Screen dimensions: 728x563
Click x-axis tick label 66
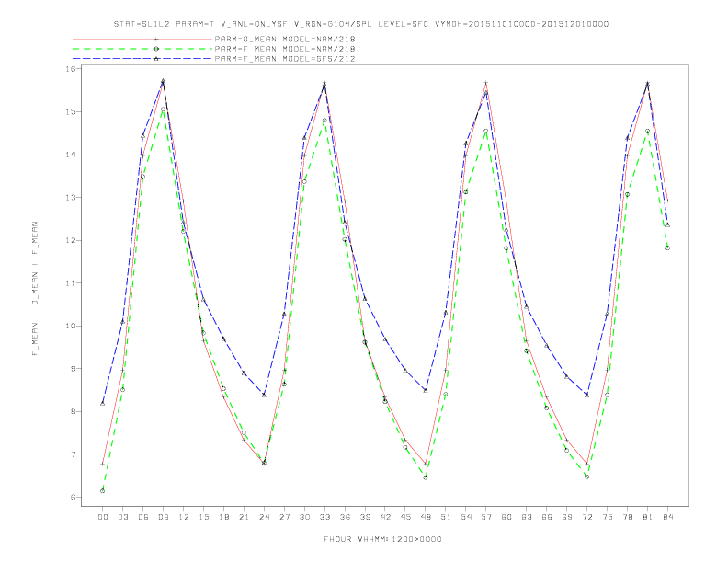547,517
